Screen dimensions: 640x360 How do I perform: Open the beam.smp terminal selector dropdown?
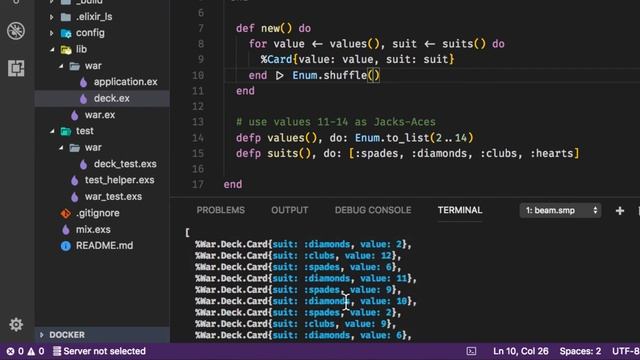[x=560, y=211]
